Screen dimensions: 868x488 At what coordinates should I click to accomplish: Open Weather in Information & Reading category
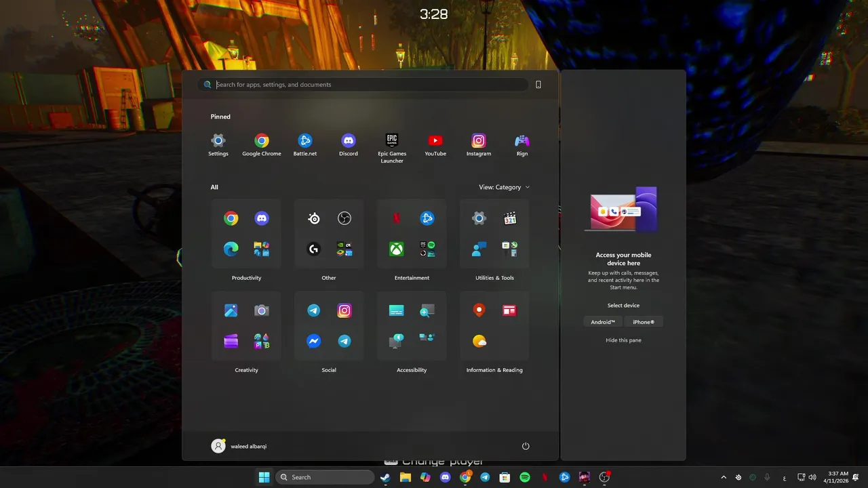[x=479, y=341]
